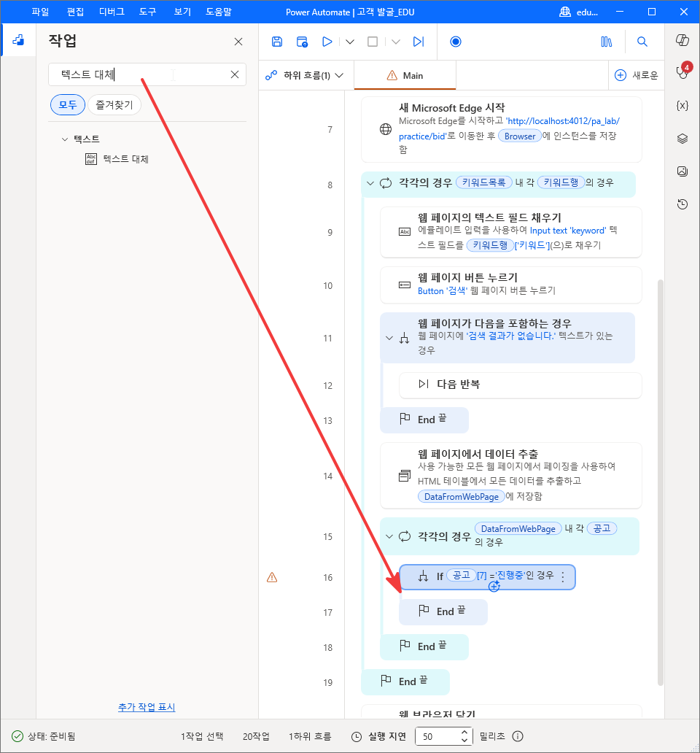The height and width of the screenshot is (753, 700).
Task: Click the Browser variable chip
Action: coord(520,136)
